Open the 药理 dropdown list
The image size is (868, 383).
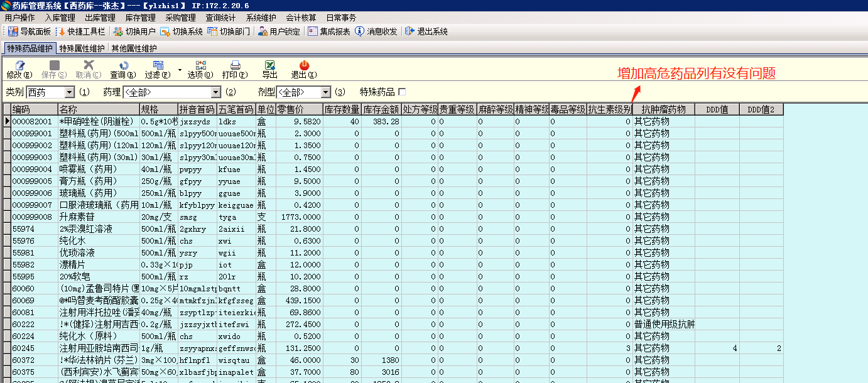pyautogui.click(x=216, y=92)
